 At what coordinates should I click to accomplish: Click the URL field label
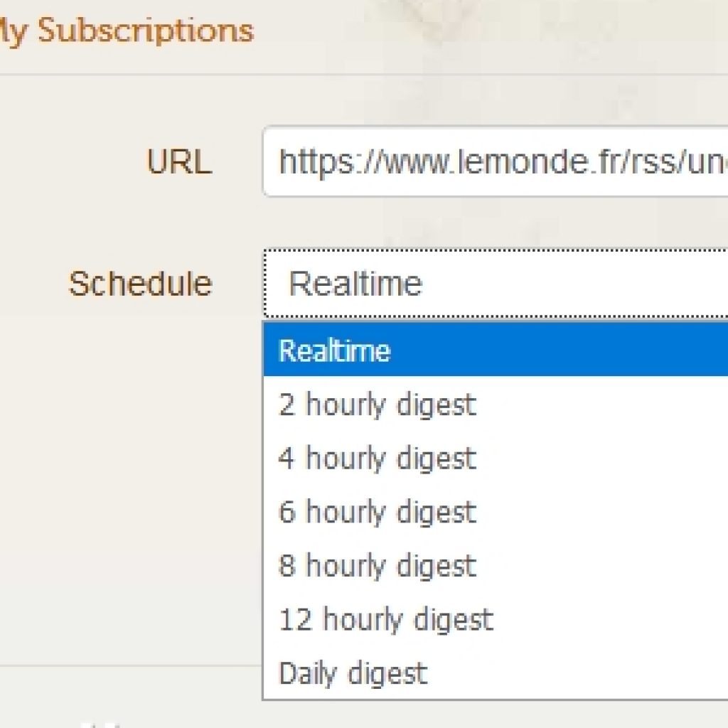[179, 162]
